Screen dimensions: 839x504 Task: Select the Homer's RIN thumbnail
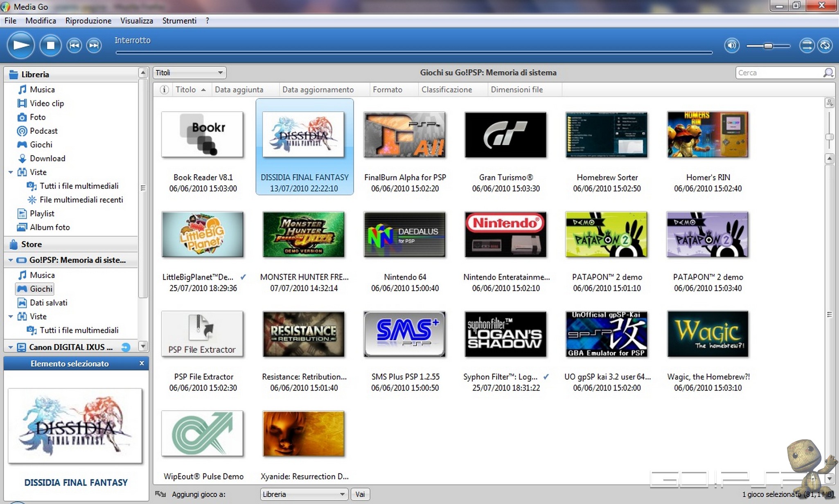[708, 135]
